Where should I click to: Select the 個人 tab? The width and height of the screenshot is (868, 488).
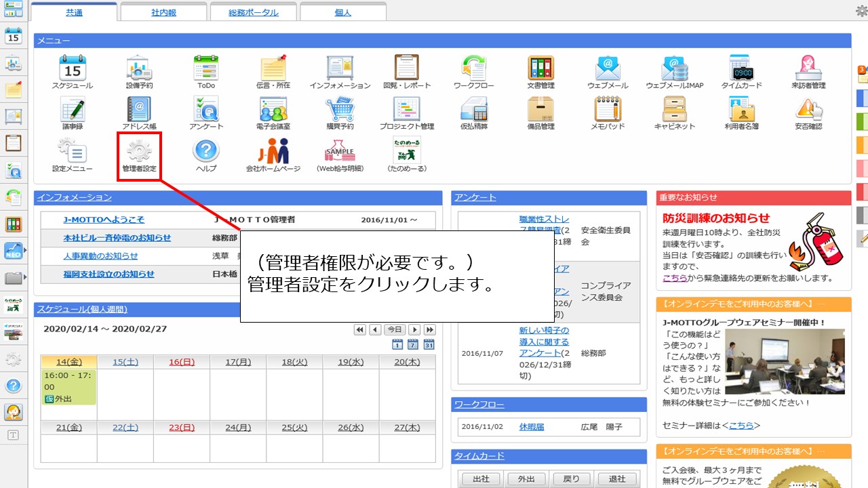(342, 12)
